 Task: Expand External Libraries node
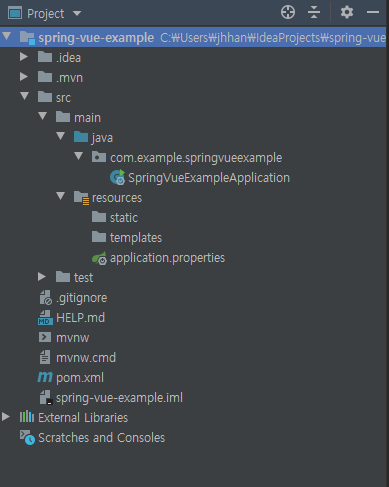[6, 417]
